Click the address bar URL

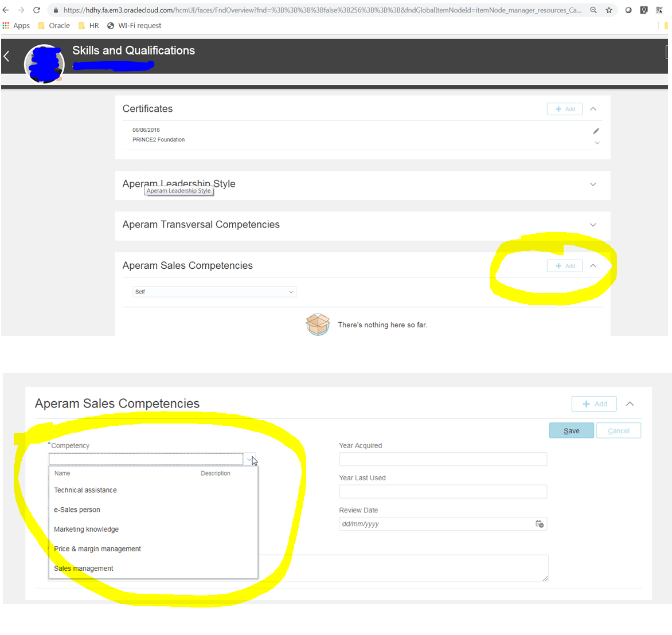click(x=323, y=10)
